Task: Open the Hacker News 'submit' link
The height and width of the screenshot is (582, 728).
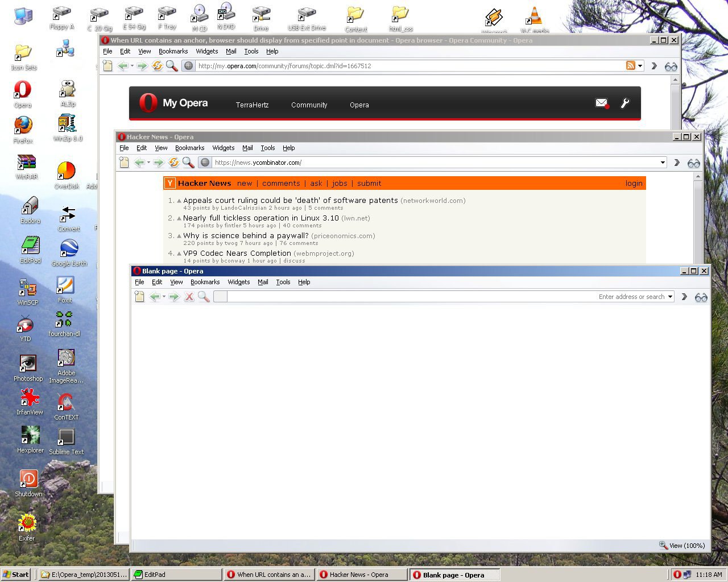Action: [369, 184]
